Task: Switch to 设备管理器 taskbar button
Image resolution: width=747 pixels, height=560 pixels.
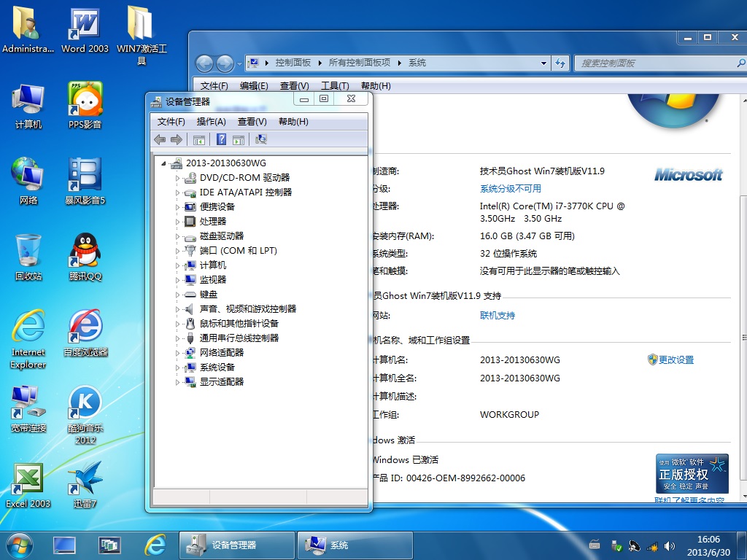Action: coord(237,545)
